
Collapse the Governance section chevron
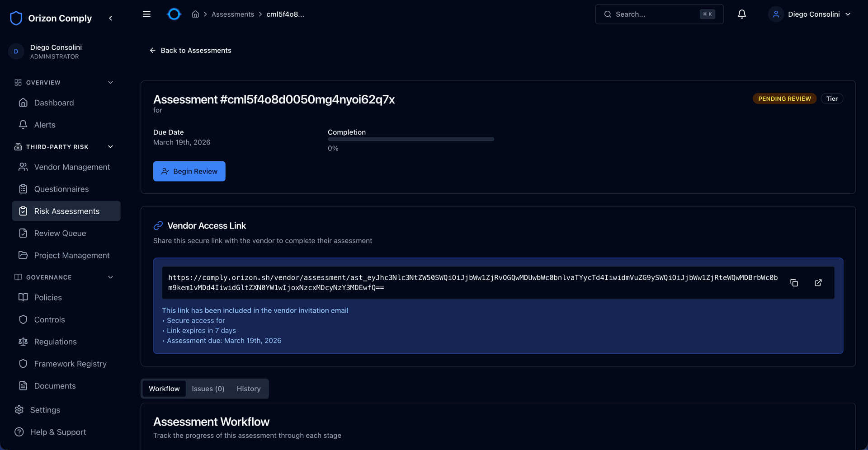pyautogui.click(x=111, y=277)
